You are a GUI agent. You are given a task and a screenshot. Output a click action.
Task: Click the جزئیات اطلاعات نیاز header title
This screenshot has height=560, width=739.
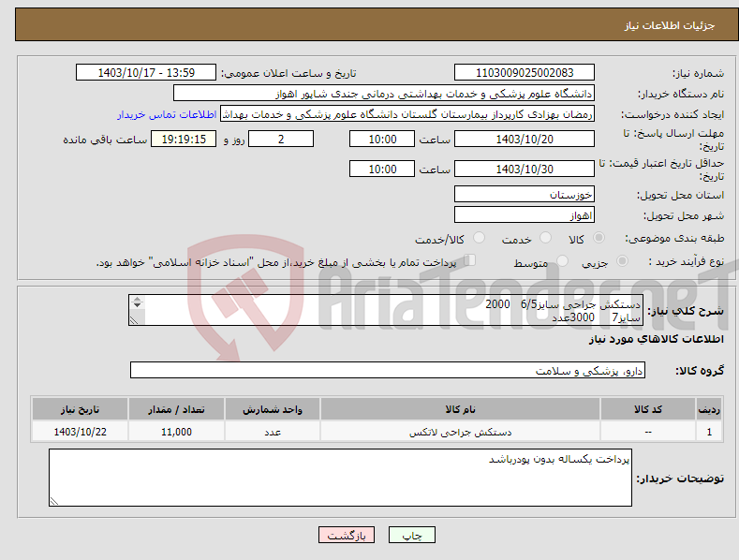[x=670, y=25]
